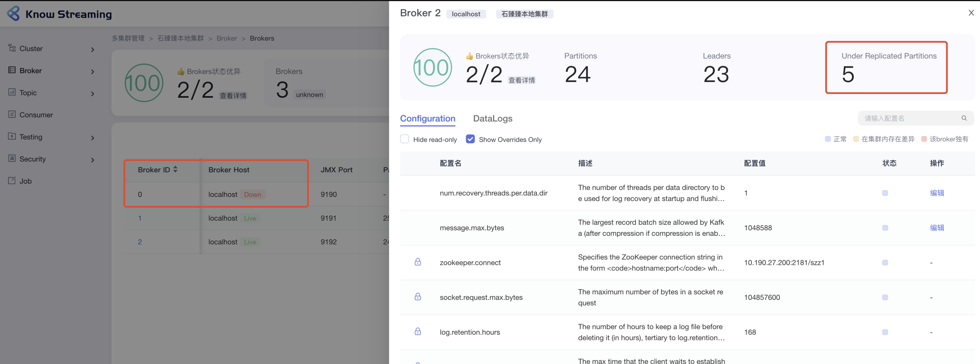This screenshot has width=980, height=364.
Task: Click the lock icon beside zookeeper.connect
Action: pyautogui.click(x=417, y=262)
